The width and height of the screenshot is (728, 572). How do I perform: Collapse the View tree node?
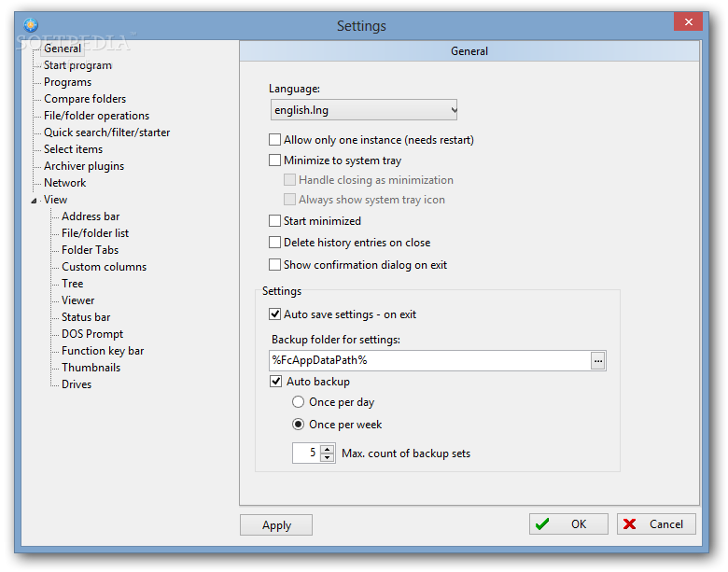pos(34,201)
